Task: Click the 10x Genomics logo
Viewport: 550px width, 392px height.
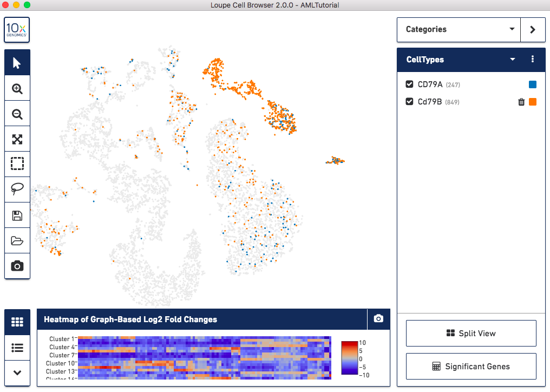Action: (x=17, y=30)
